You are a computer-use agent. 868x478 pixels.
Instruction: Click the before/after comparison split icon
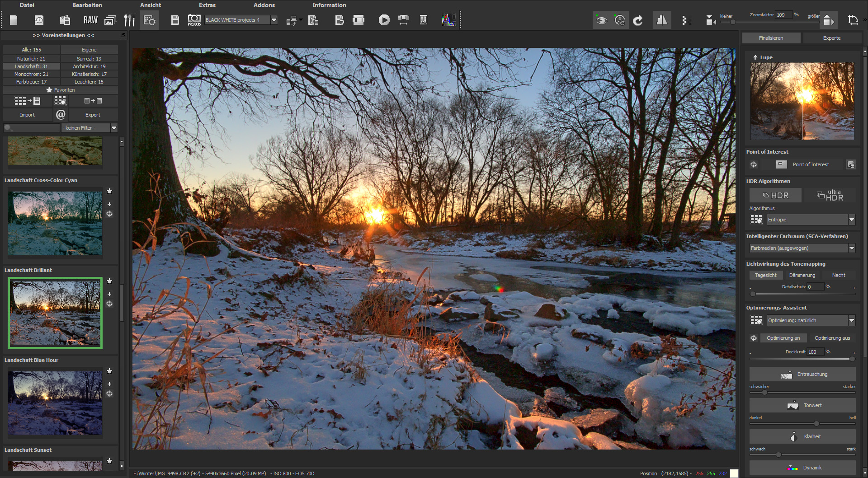(662, 20)
